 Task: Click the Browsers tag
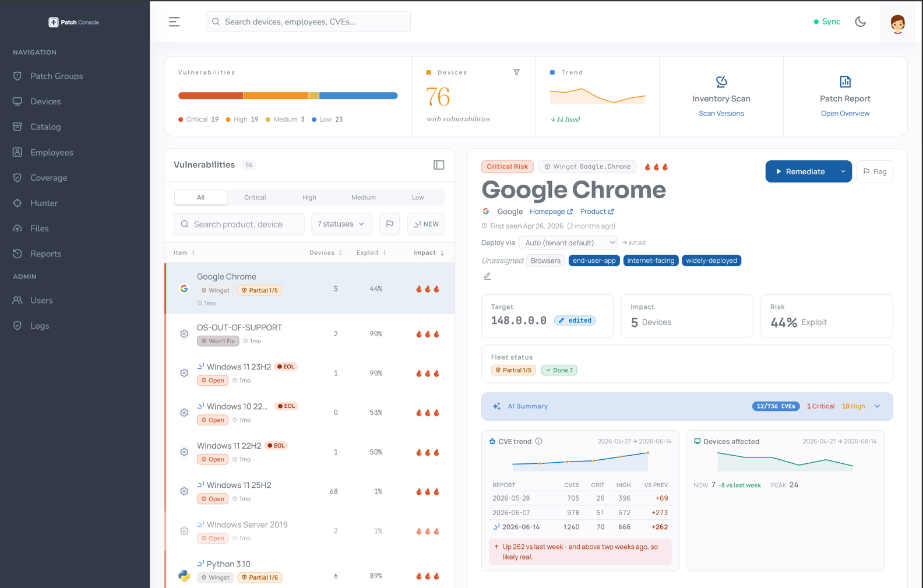point(545,260)
